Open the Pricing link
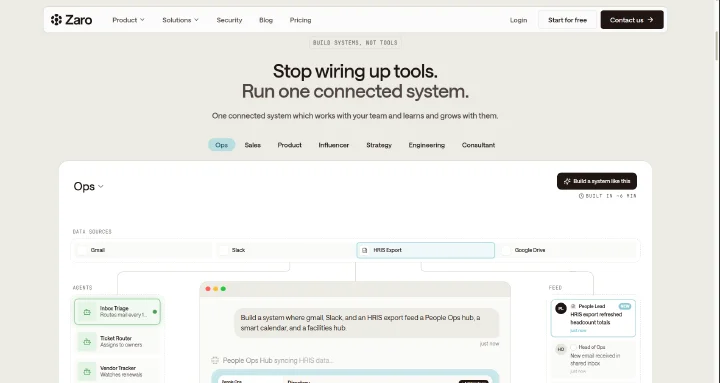The image size is (720, 383). pos(300,20)
